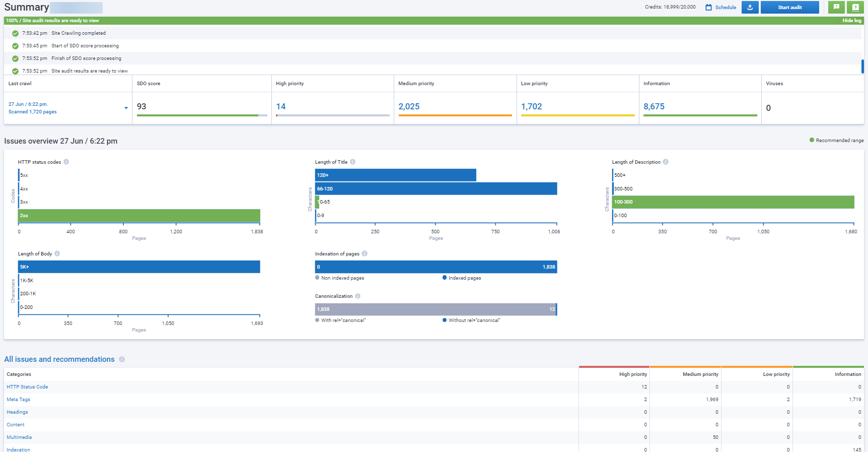Viewport: 868px width, 452px height.
Task: Click the Start audit button
Action: coord(789,7)
